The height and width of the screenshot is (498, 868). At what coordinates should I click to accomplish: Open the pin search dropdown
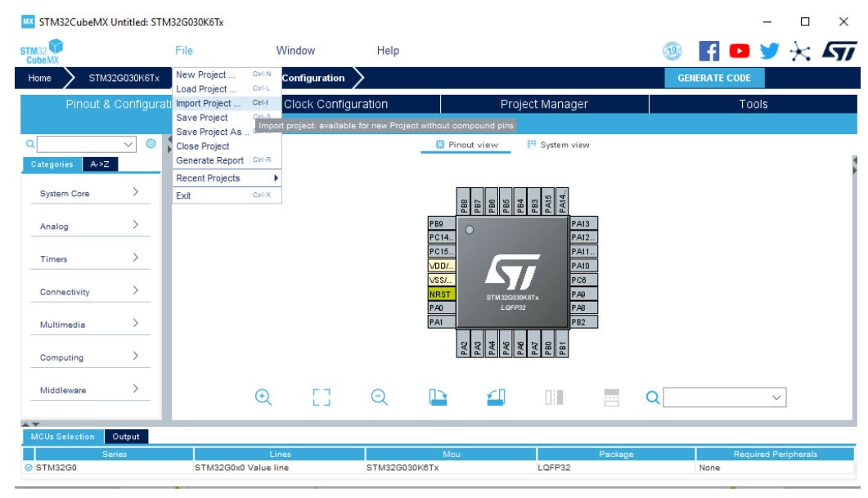[x=776, y=397]
